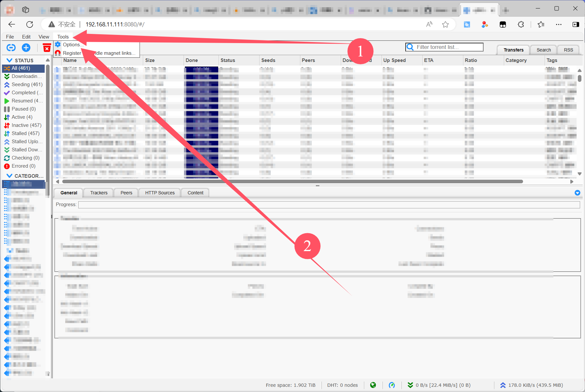The width and height of the screenshot is (585, 392).
Task: Switch to the Trackers tab
Action: pos(98,193)
